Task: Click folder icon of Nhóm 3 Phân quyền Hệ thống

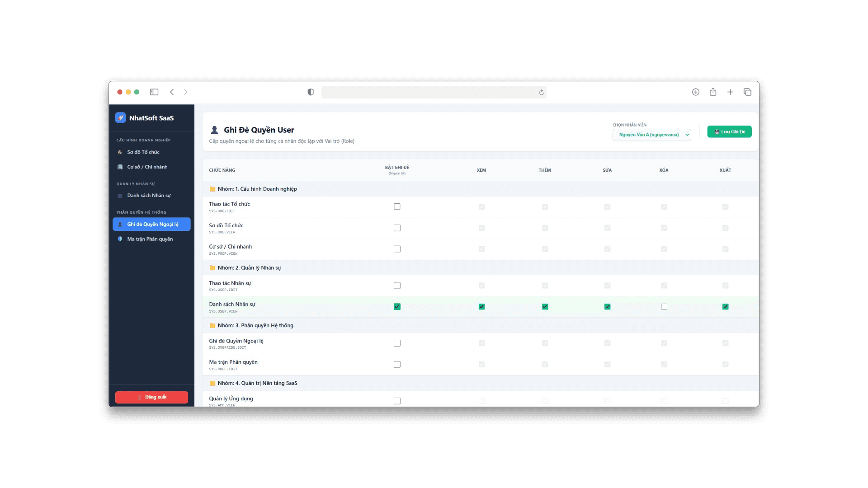Action: coord(212,326)
